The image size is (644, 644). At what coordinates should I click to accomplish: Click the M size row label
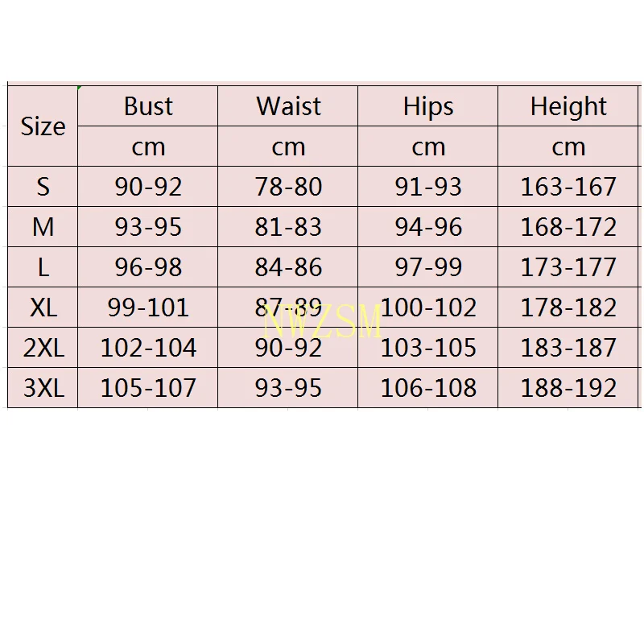coord(43,227)
